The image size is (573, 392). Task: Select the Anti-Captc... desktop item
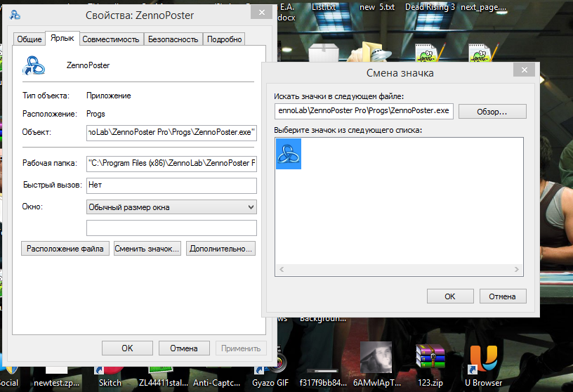coord(217,382)
